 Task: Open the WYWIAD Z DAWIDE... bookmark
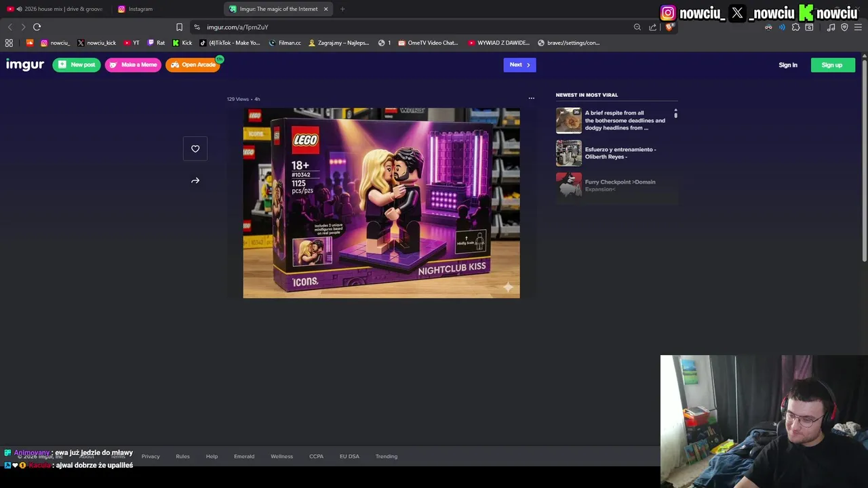[x=498, y=43]
